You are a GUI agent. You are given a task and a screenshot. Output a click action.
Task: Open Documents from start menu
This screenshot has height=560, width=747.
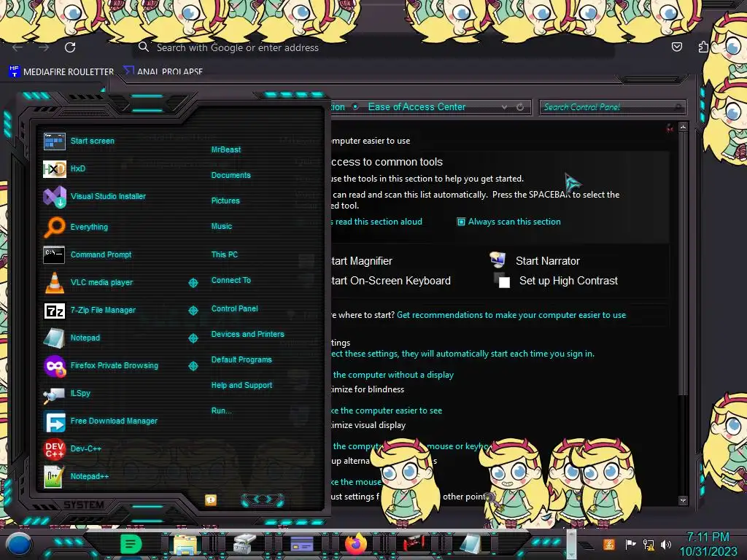(x=231, y=175)
